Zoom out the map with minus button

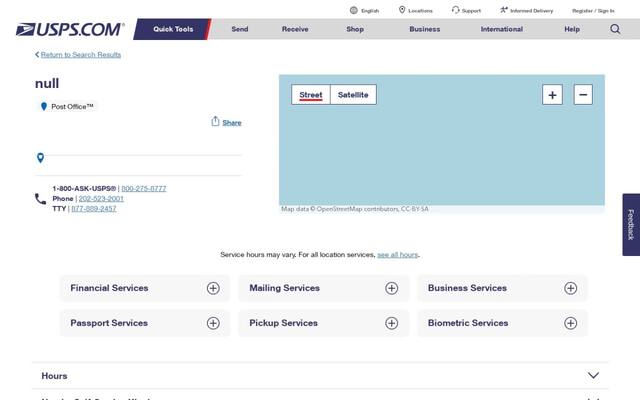tap(583, 95)
